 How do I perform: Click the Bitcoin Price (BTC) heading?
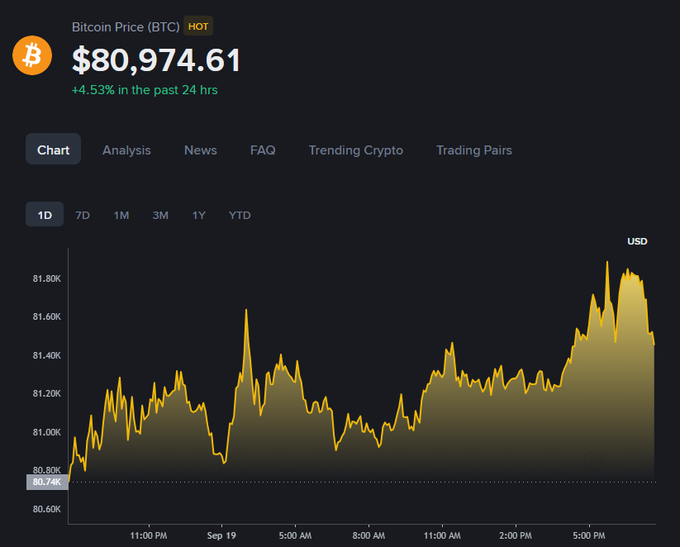(126, 27)
